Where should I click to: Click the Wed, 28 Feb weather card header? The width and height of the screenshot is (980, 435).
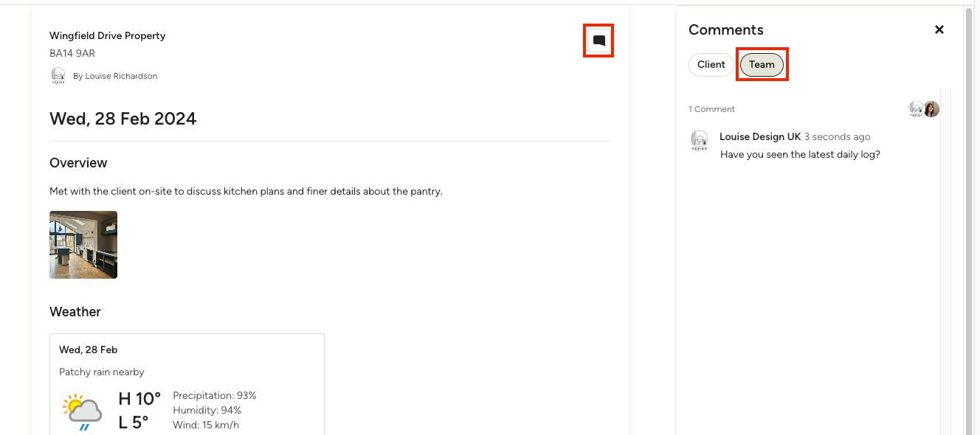click(89, 350)
